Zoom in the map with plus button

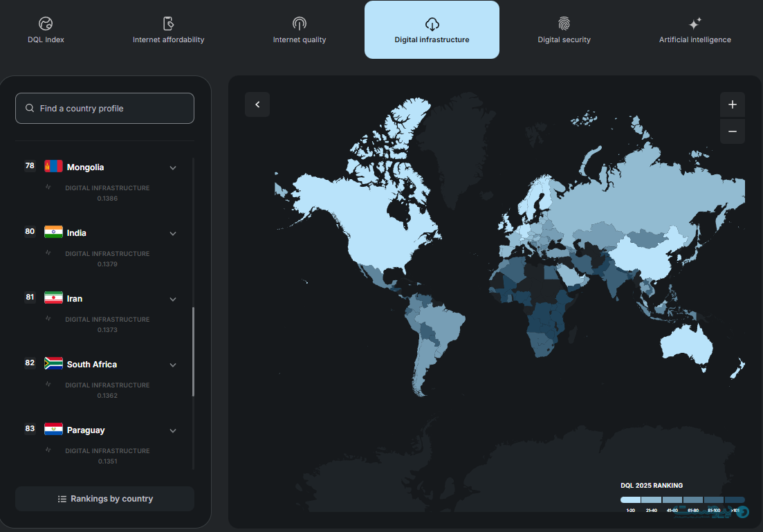[732, 105]
